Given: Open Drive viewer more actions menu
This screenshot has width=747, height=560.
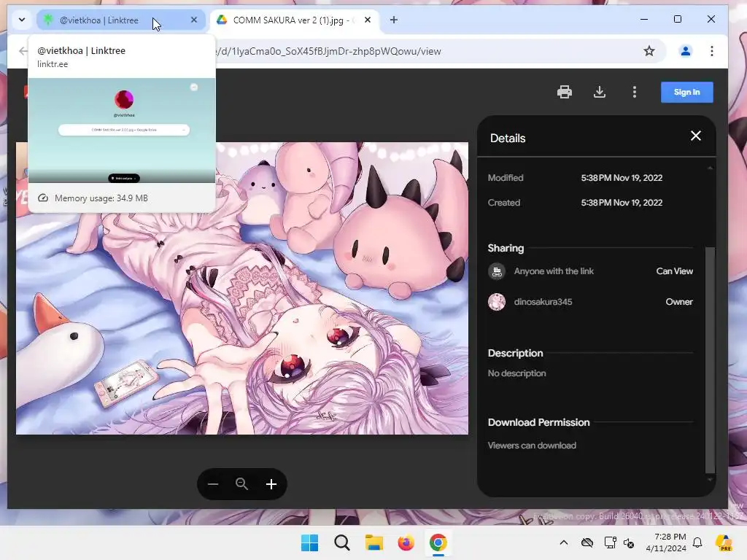Looking at the screenshot, I should coord(635,92).
